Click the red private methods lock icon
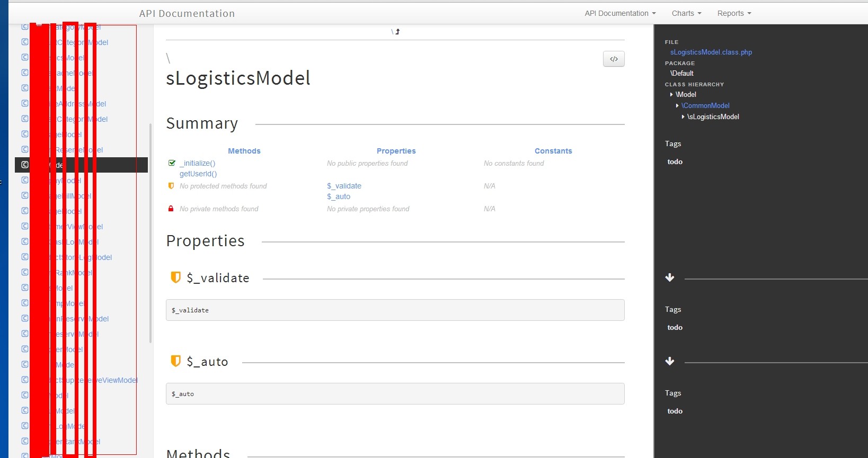 pos(171,209)
